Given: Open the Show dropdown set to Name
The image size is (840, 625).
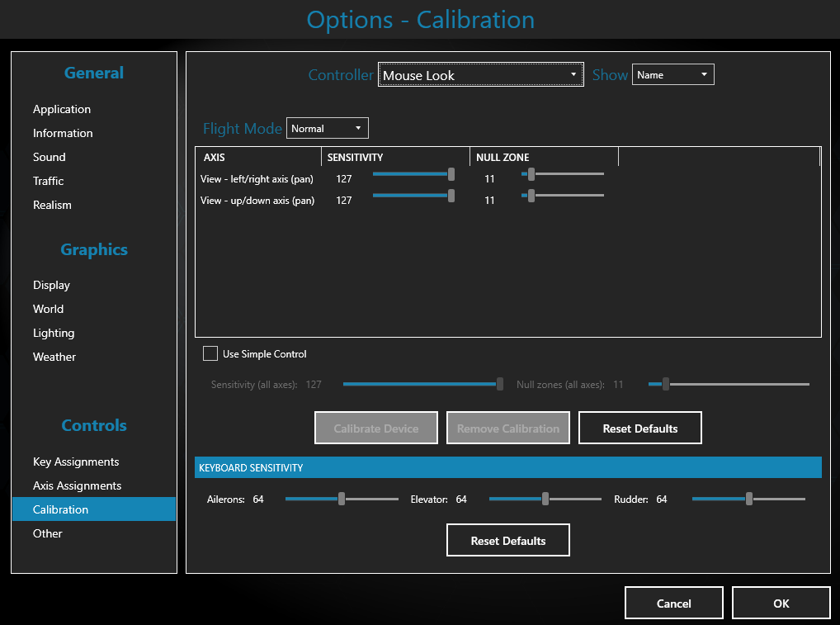Looking at the screenshot, I should (673, 73).
